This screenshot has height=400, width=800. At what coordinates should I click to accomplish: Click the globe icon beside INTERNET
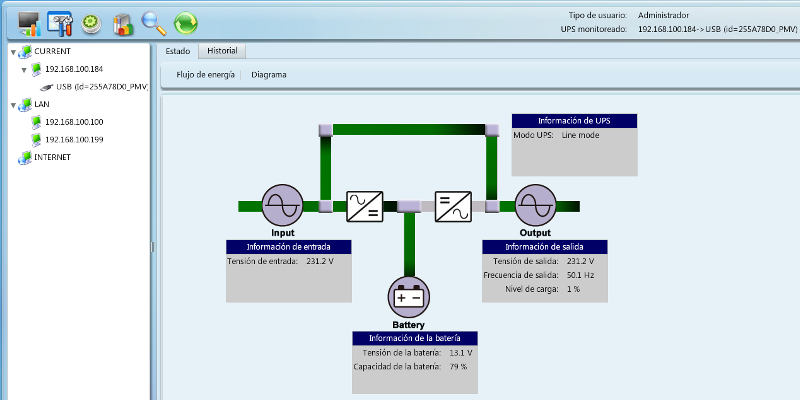(x=24, y=158)
